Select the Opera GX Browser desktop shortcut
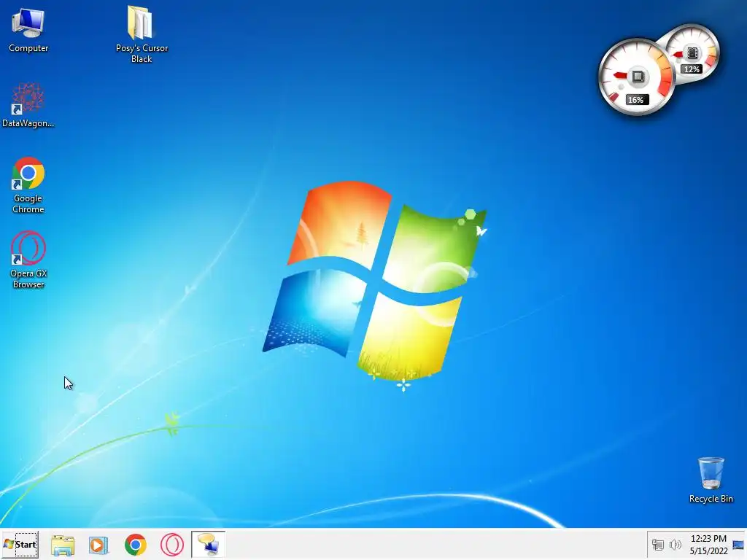The height and width of the screenshot is (560, 747). point(28,260)
